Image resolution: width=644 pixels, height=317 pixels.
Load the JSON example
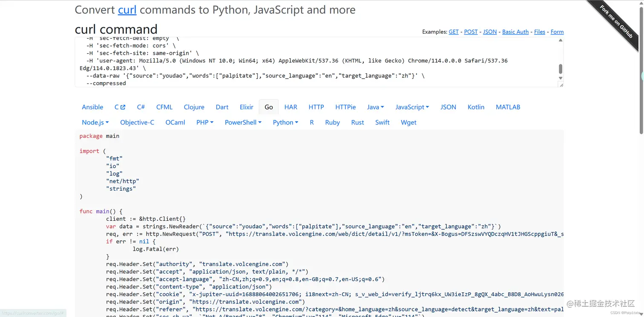(x=490, y=32)
